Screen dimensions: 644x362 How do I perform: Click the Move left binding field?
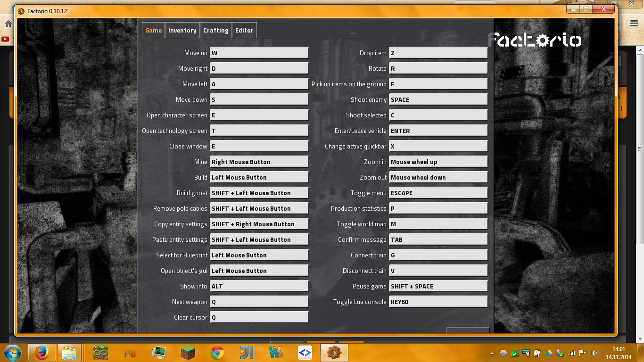(x=259, y=84)
